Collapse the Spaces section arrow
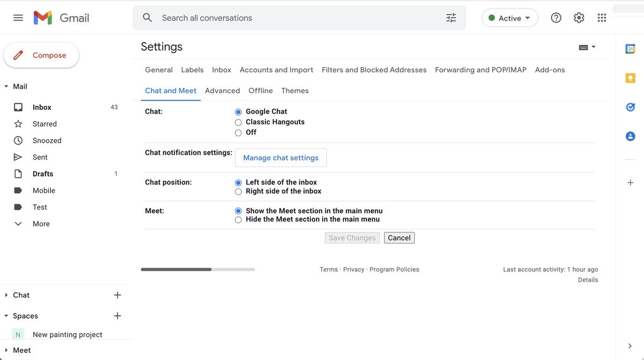644x360 pixels. click(x=6, y=316)
